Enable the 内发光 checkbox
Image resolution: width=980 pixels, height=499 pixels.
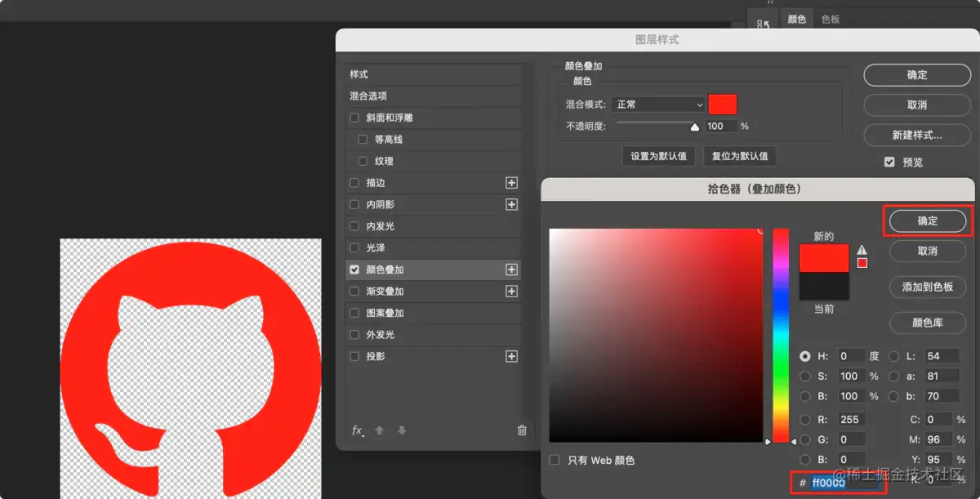click(x=354, y=226)
